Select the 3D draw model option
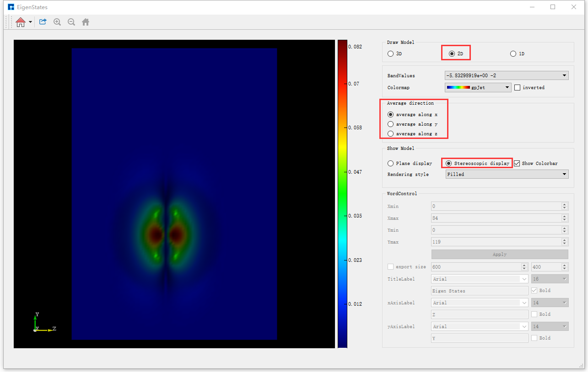This screenshot has height=372, width=588. [390, 53]
